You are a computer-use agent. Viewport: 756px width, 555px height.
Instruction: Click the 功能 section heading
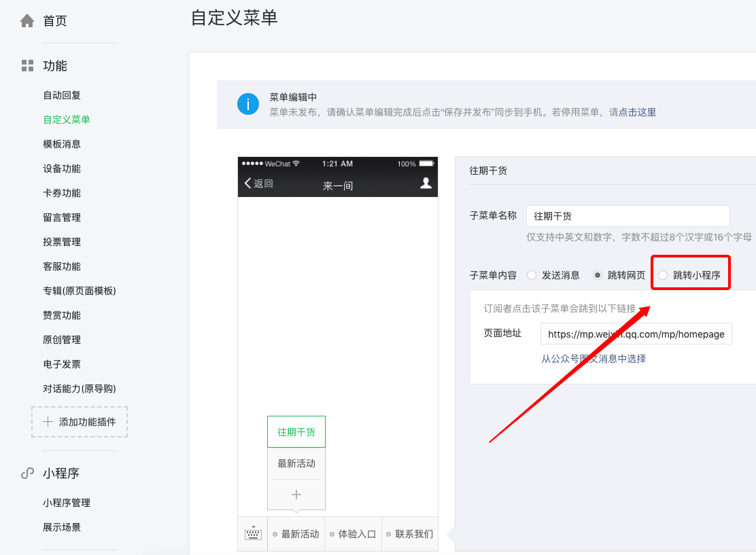coord(55,65)
